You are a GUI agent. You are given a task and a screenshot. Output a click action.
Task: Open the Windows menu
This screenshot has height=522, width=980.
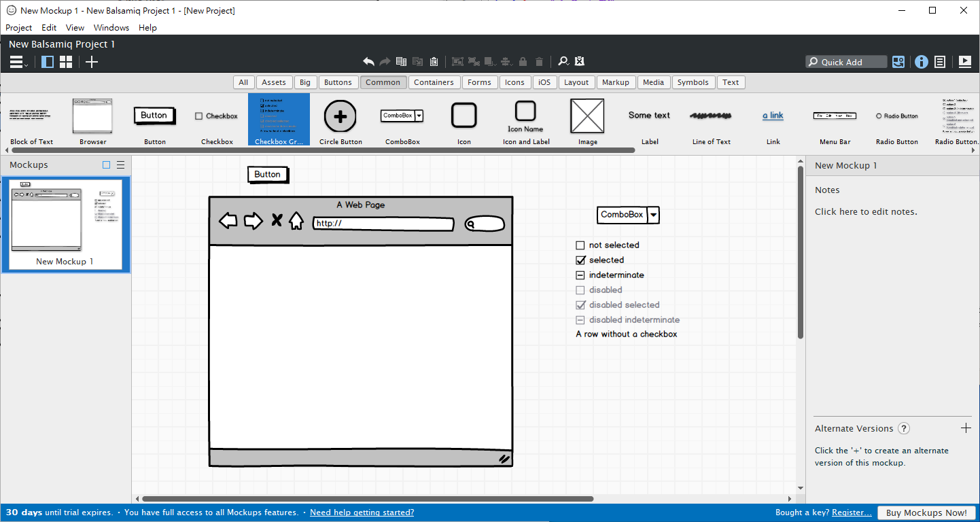pos(111,28)
